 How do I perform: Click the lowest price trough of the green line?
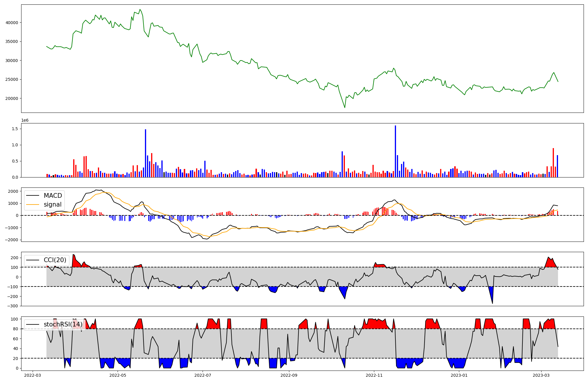pos(345,108)
